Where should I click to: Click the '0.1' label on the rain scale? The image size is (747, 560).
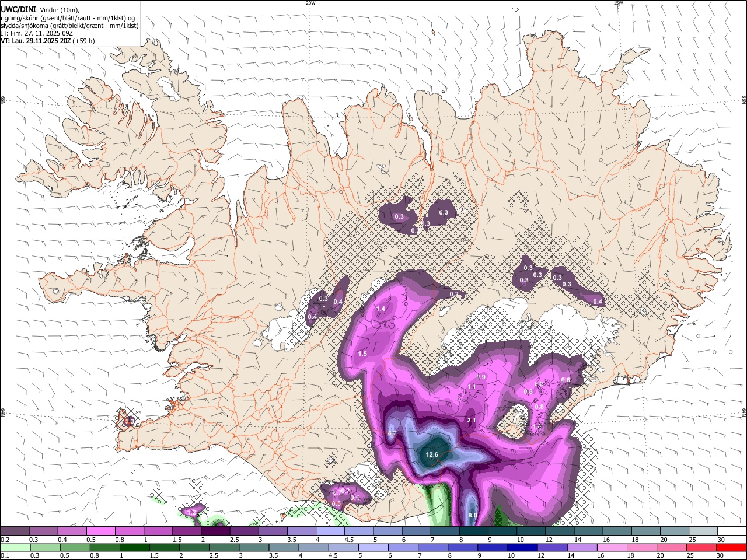4,556
